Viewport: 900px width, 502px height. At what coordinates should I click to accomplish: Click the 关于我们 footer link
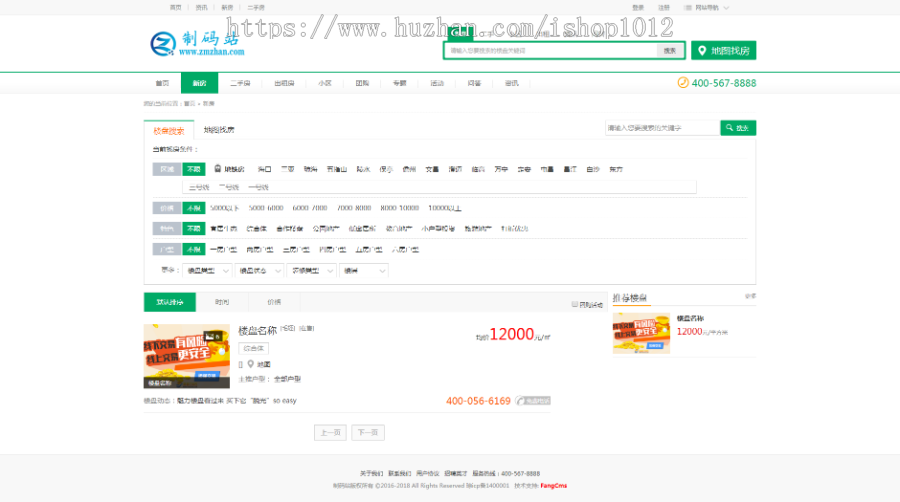pyautogui.click(x=371, y=473)
